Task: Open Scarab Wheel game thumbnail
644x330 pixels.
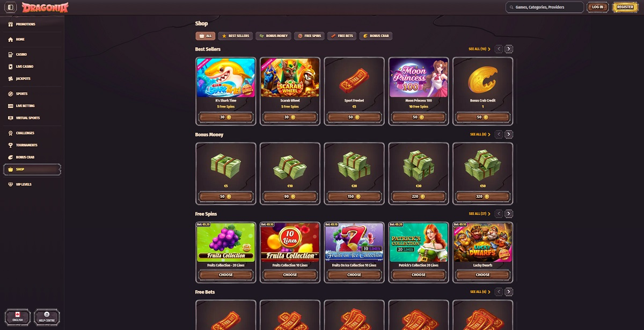Action: click(290, 77)
